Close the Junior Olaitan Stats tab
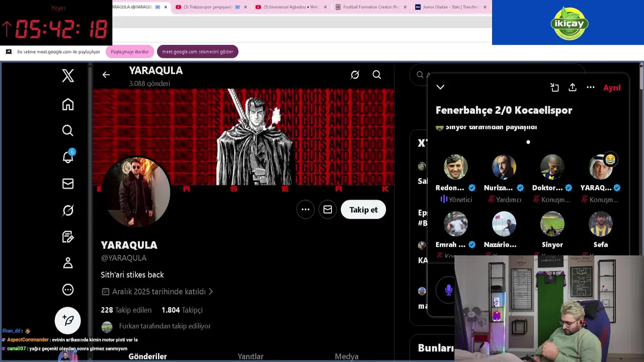Image resolution: width=644 pixels, height=362 pixels. pyautogui.click(x=485, y=7)
